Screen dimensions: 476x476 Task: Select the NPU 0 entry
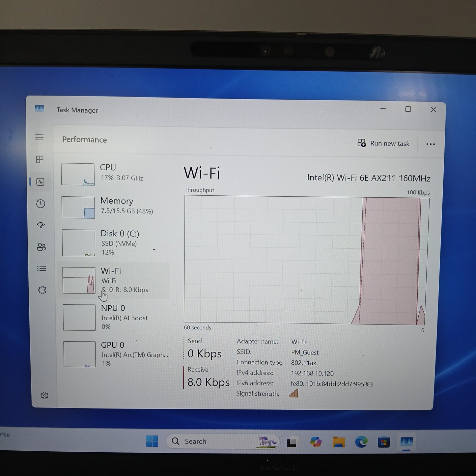tap(115, 317)
